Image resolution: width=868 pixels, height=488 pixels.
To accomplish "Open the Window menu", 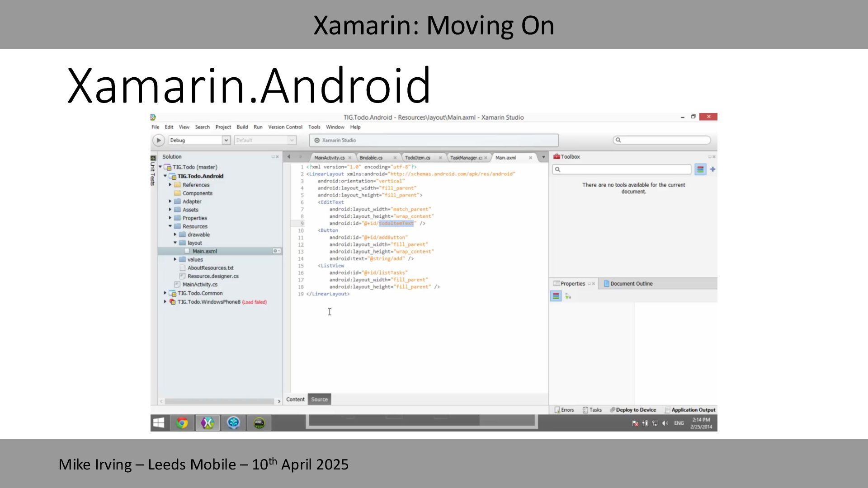I will [335, 127].
